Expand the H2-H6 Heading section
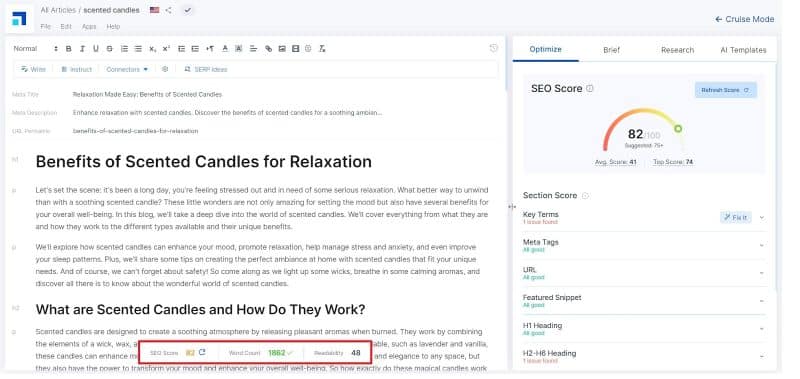This screenshot has height=379, width=800. [762, 356]
